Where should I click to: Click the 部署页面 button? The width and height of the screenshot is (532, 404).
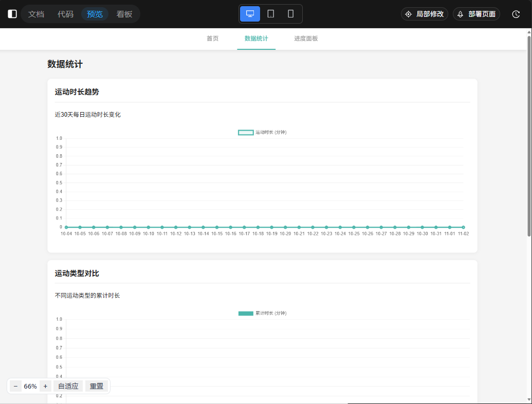pyautogui.click(x=476, y=14)
